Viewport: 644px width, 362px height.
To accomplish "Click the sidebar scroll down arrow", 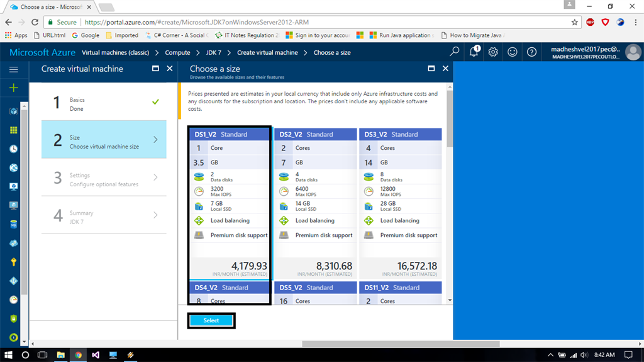I will [25, 342].
